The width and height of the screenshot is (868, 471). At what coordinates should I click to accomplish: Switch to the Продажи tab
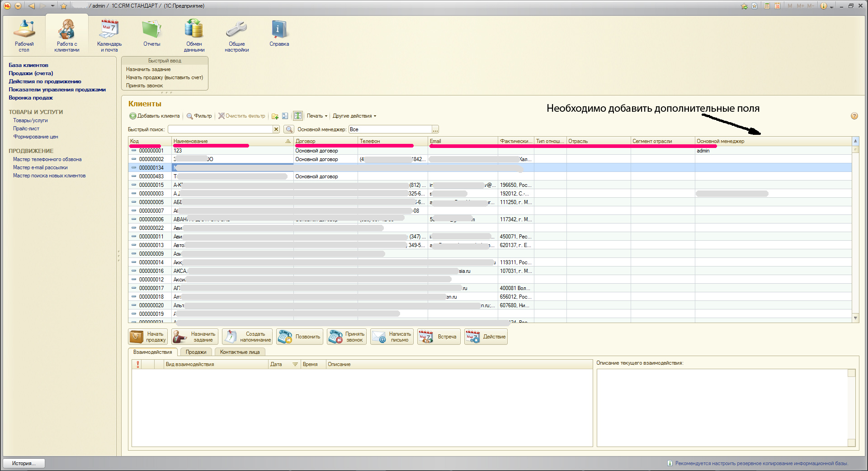click(196, 352)
